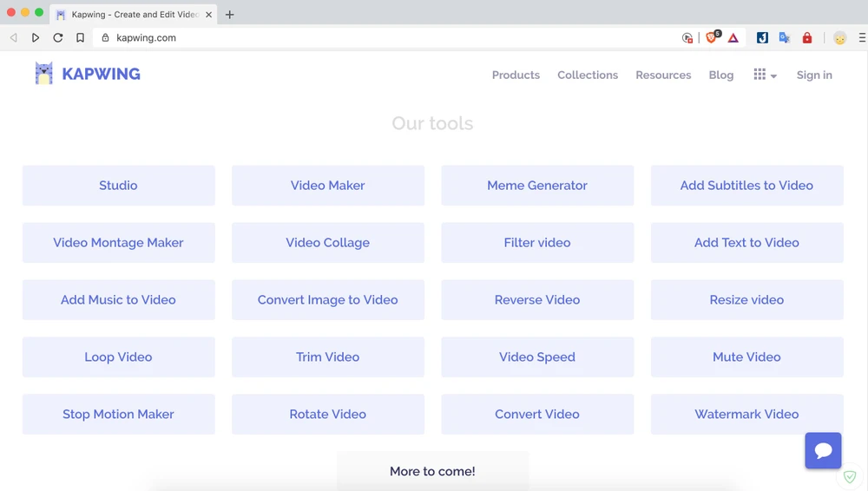
Task: Bookmark this page
Action: pos(80,37)
